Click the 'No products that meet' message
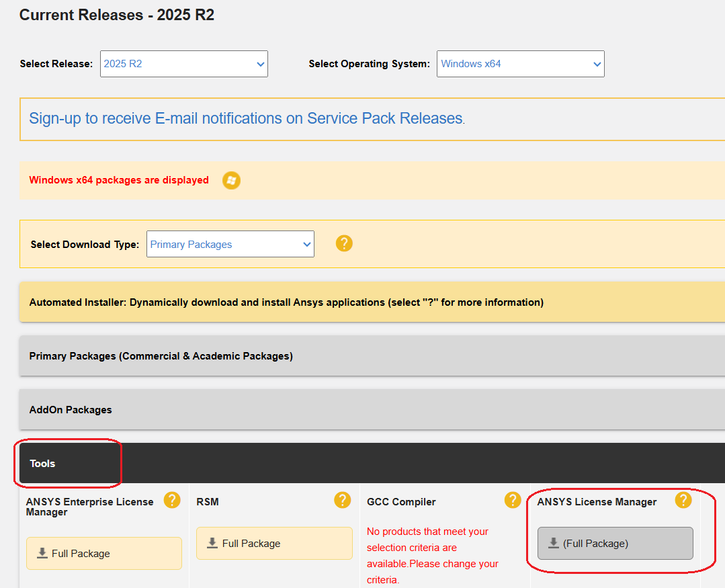This screenshot has width=725, height=588. pos(432,556)
